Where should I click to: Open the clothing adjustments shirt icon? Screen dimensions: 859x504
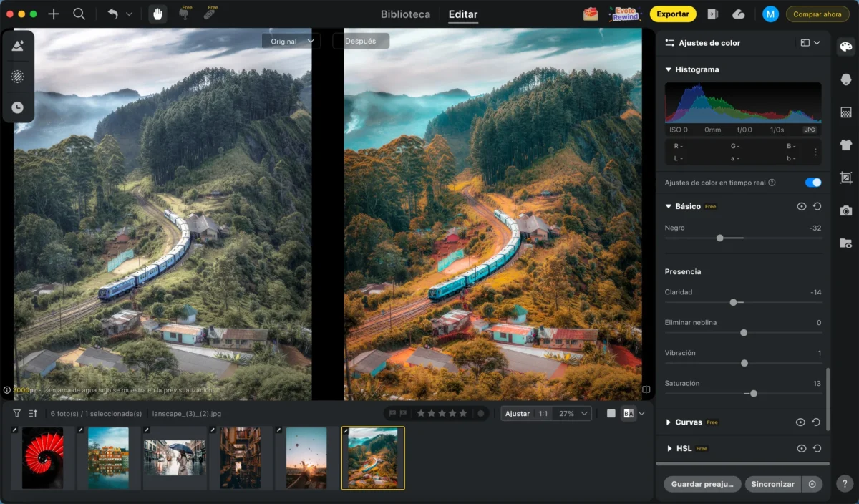tap(846, 145)
